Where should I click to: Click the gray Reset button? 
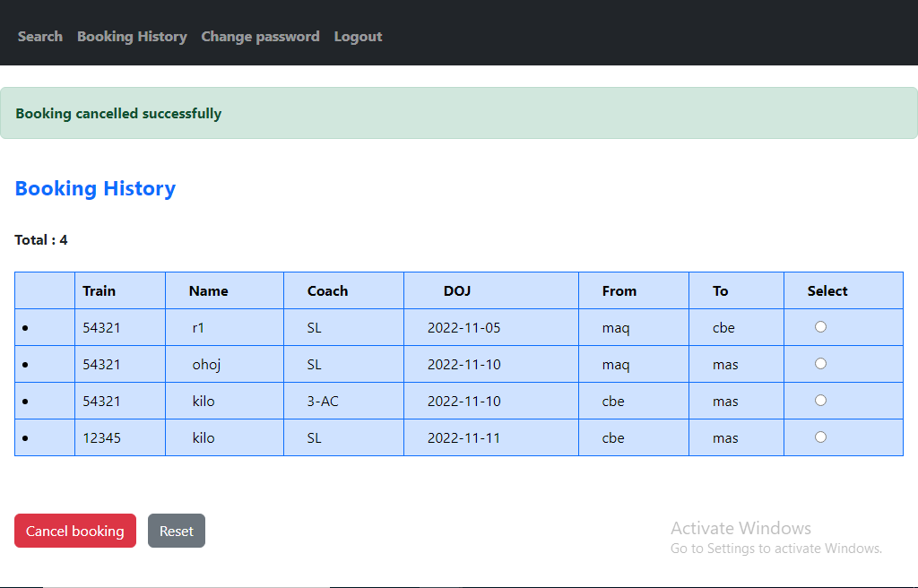pyautogui.click(x=177, y=531)
